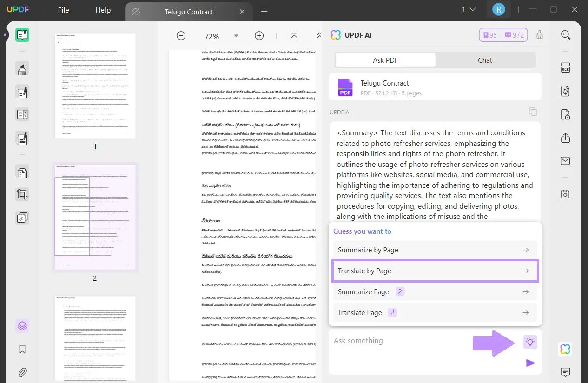Open the OCR tool

coord(565,68)
